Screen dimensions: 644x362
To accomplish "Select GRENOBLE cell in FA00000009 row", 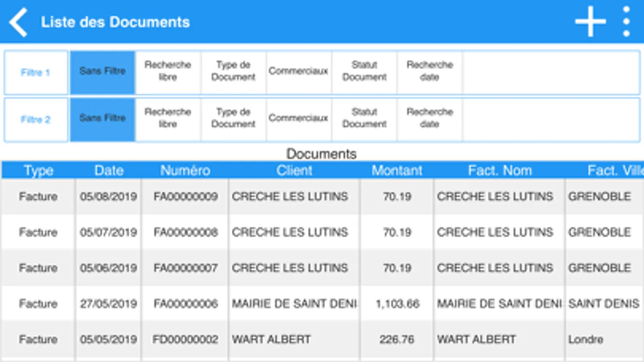I will pyautogui.click(x=605, y=197).
